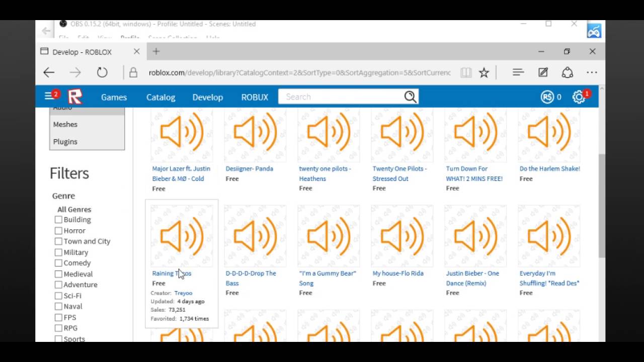Click the "Favorited: 1,734 times" text
The height and width of the screenshot is (362, 644).
click(180, 318)
